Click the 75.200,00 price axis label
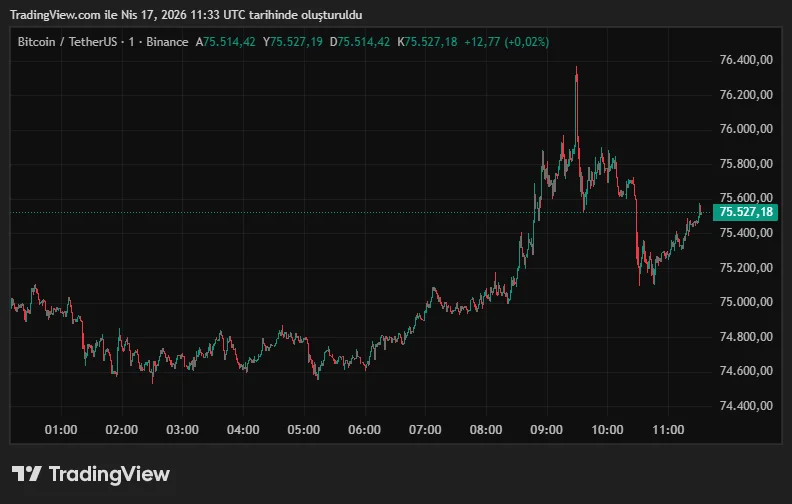This screenshot has height=504, width=792. tap(746, 268)
